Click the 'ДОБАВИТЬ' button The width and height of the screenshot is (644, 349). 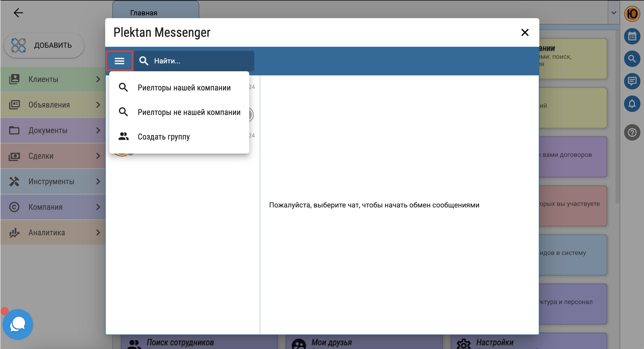44,45
